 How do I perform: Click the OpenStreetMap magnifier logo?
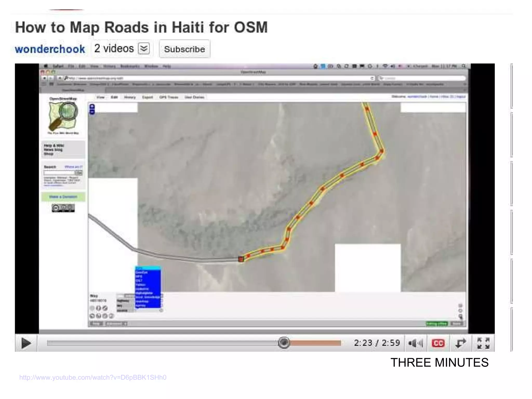coord(63,116)
